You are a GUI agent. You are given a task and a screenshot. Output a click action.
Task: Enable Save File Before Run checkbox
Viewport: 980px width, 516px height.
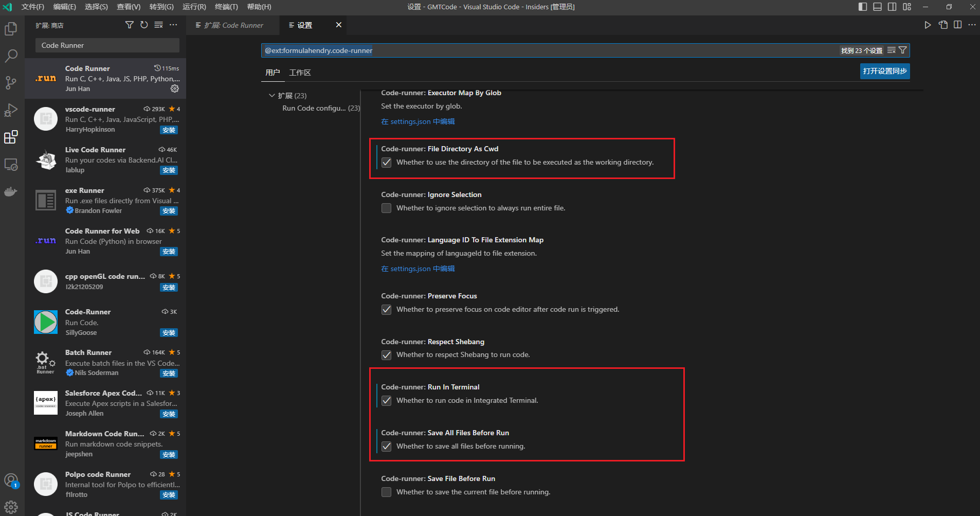387,492
